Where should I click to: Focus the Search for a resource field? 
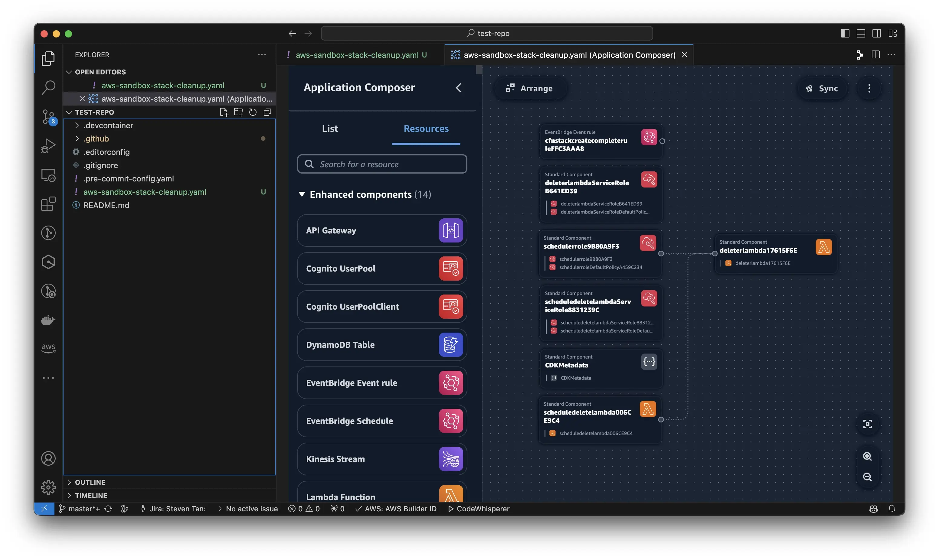[x=382, y=164]
